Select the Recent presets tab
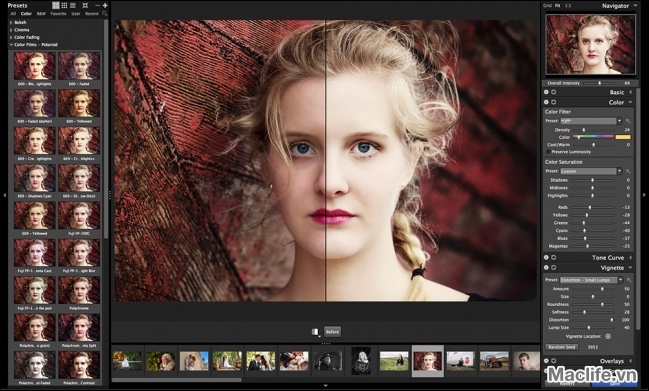649x391 pixels. click(92, 14)
